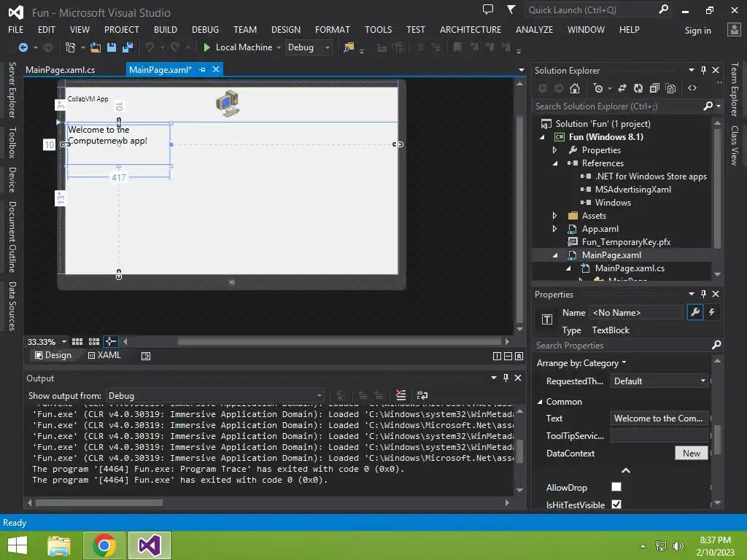
Task: Click the horizontal split view icon
Action: [508, 356]
